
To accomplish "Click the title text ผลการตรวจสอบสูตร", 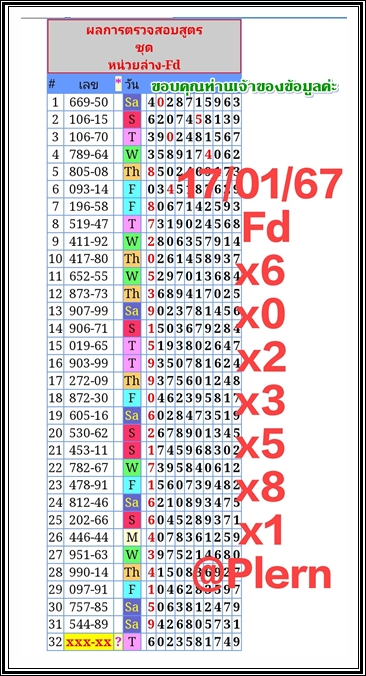I will pyautogui.click(x=144, y=31).
